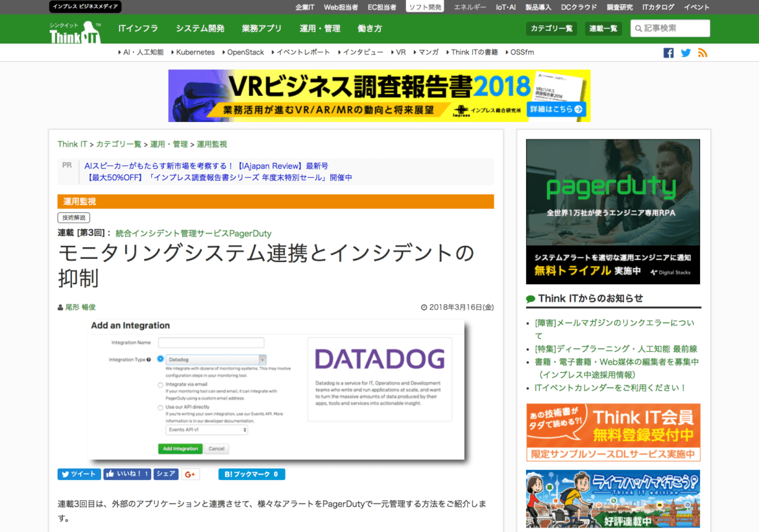The image size is (759, 532).
Task: Click author name 尾形 暢俊
Action: pos(80,308)
